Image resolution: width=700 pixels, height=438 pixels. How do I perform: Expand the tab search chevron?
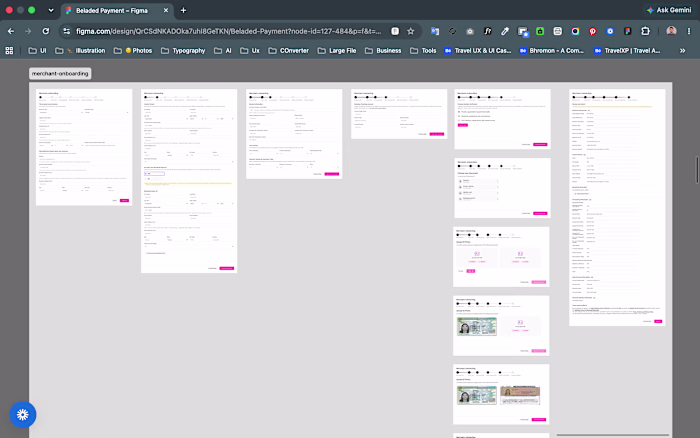coord(51,10)
